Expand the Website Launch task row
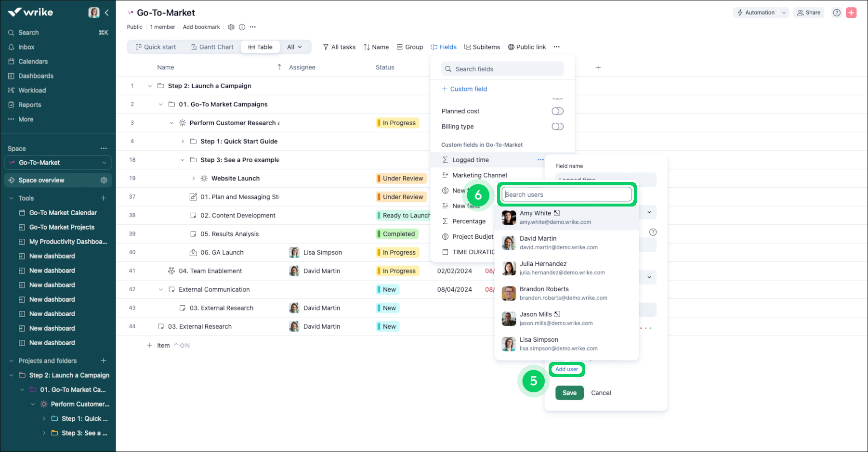This screenshot has height=452, width=868. coord(194,179)
